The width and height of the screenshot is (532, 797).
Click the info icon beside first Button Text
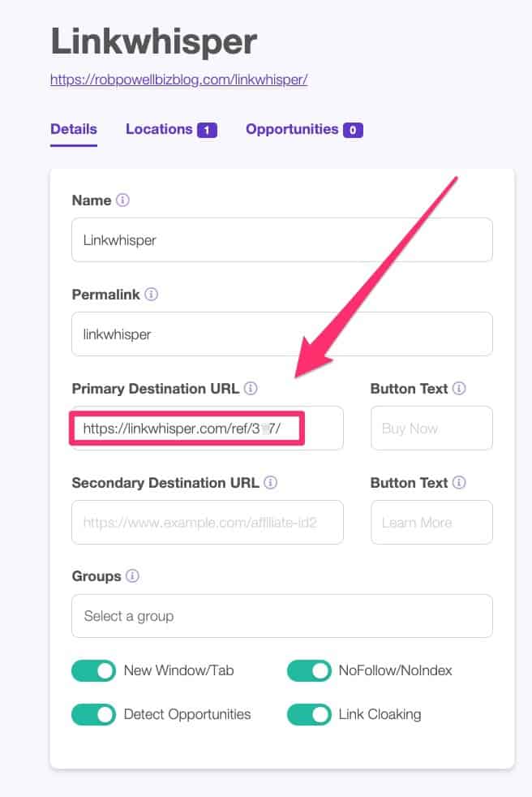pos(460,388)
